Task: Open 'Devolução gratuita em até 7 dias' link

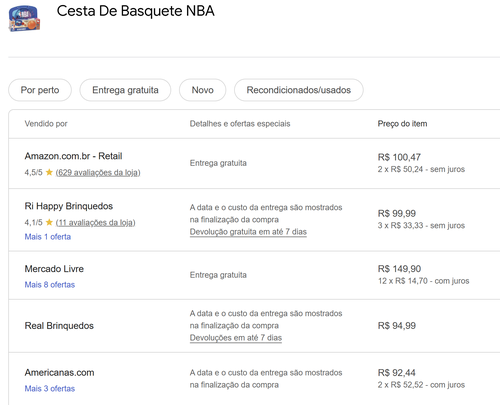Action: 248,232
